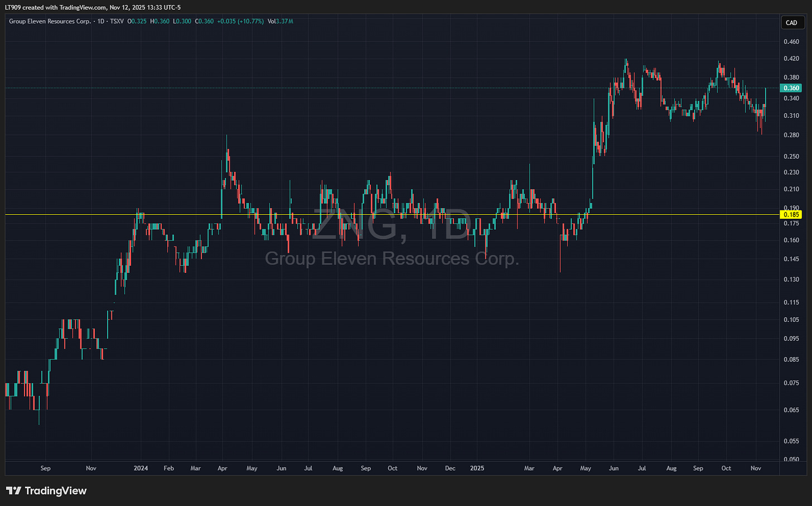812x506 pixels.
Task: Click the 0.105 price axis label
Action: coord(791,320)
